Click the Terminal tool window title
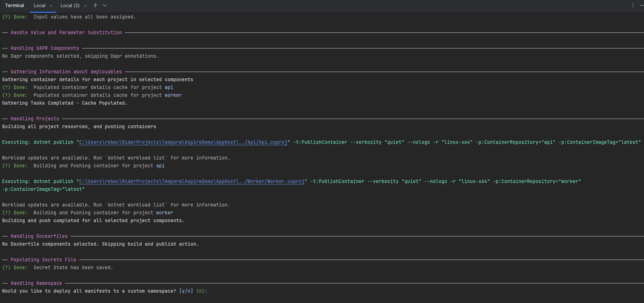Image resolution: width=644 pixels, height=303 pixels. (x=15, y=6)
